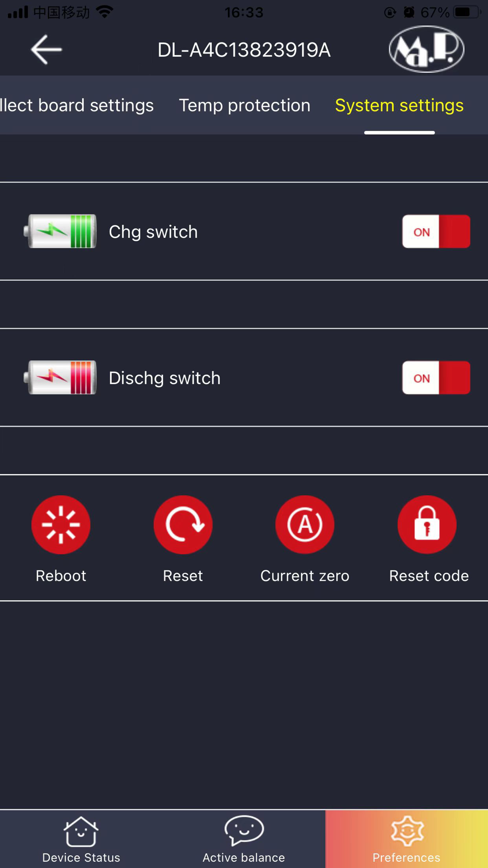Tap the Current zero icon
Screen dimensions: 488x868
click(x=305, y=525)
